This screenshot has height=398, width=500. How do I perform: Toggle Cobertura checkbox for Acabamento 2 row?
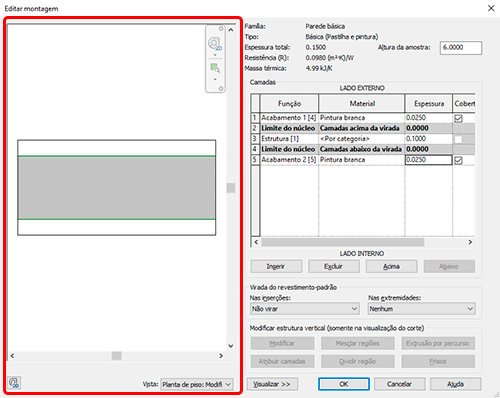[458, 160]
